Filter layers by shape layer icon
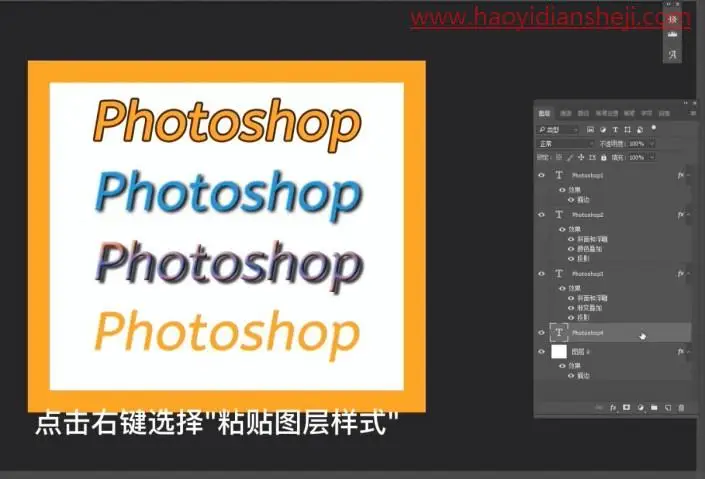 [x=628, y=130]
